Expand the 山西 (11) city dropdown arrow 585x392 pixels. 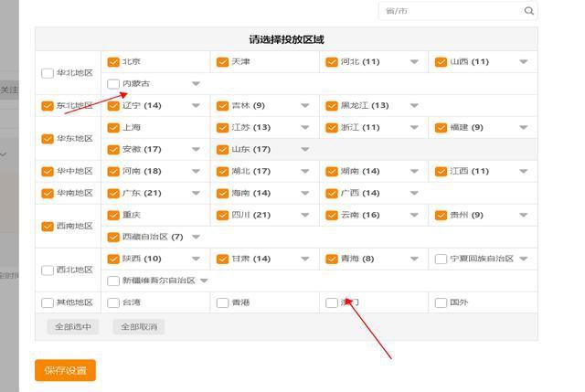[524, 62]
